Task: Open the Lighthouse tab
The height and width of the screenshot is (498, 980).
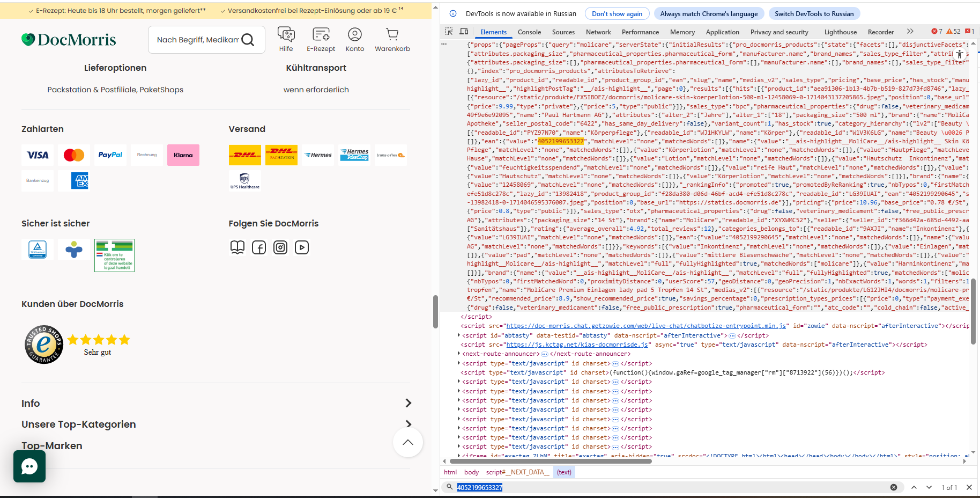Action: pos(840,32)
